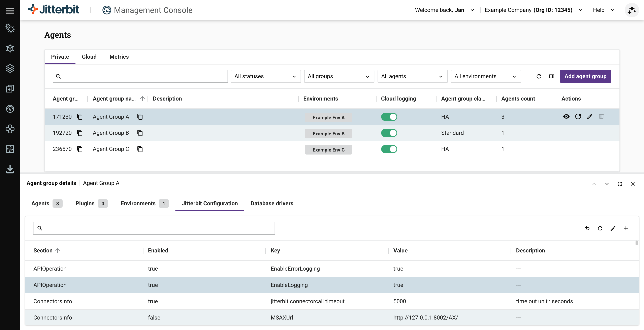Click the Add agent group button
The height and width of the screenshot is (330, 644).
click(x=585, y=76)
